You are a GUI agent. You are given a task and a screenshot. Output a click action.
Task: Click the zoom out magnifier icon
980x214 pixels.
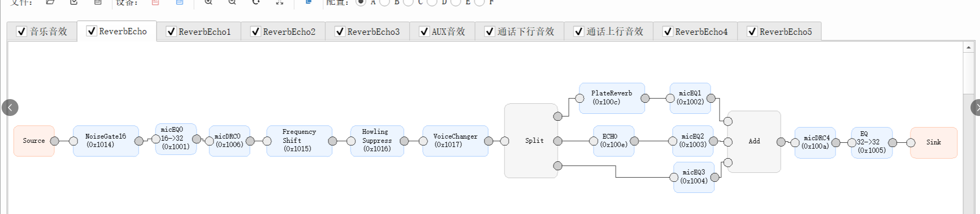232,2
